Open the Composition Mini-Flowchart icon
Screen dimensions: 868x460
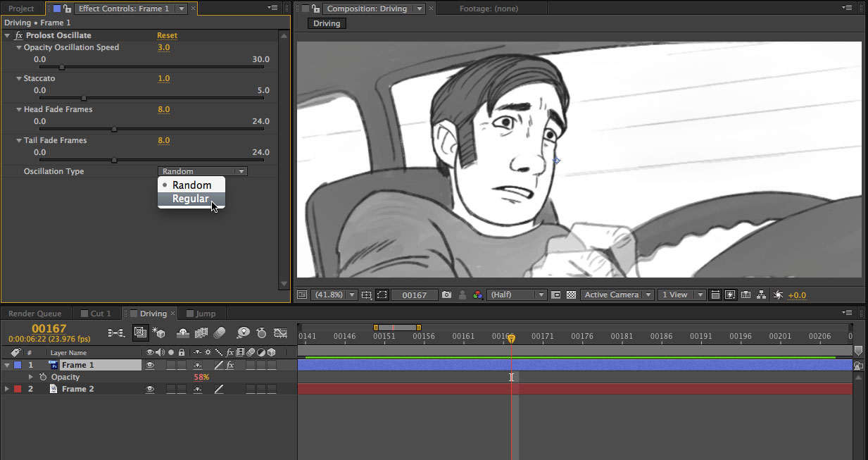[116, 332]
